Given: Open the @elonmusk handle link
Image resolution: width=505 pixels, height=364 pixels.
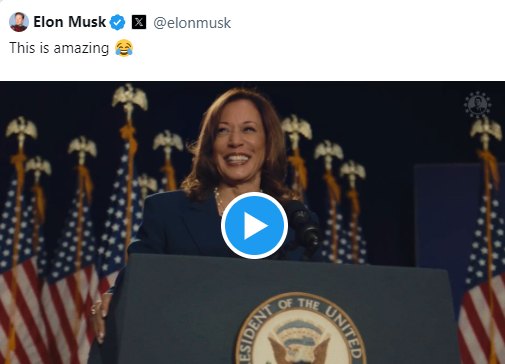Looking at the screenshot, I should [192, 23].
